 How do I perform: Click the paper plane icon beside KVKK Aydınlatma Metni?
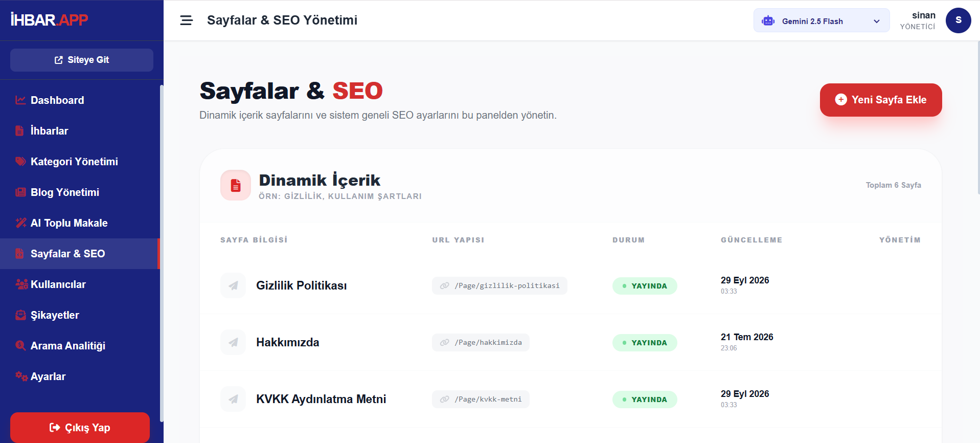pos(233,399)
